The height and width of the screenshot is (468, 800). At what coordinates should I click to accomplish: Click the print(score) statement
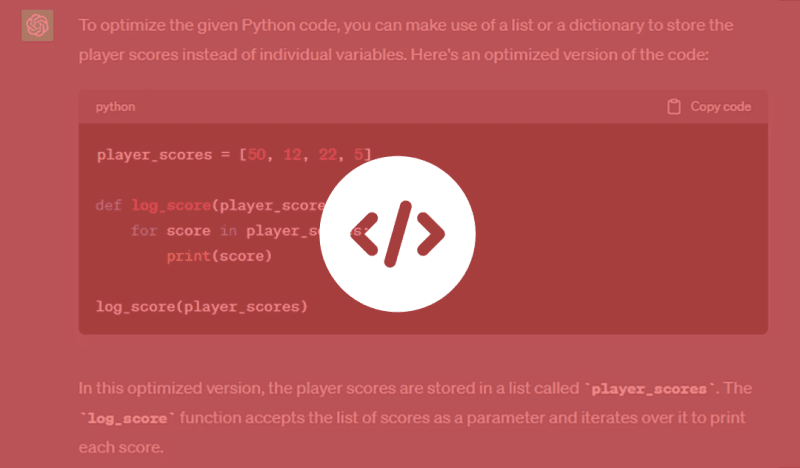219,256
